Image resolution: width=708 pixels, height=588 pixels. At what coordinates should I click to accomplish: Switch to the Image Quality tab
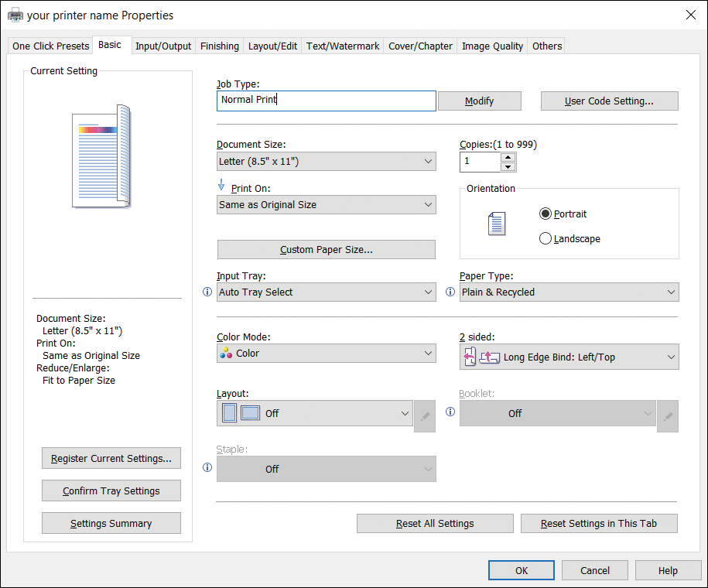pyautogui.click(x=492, y=46)
